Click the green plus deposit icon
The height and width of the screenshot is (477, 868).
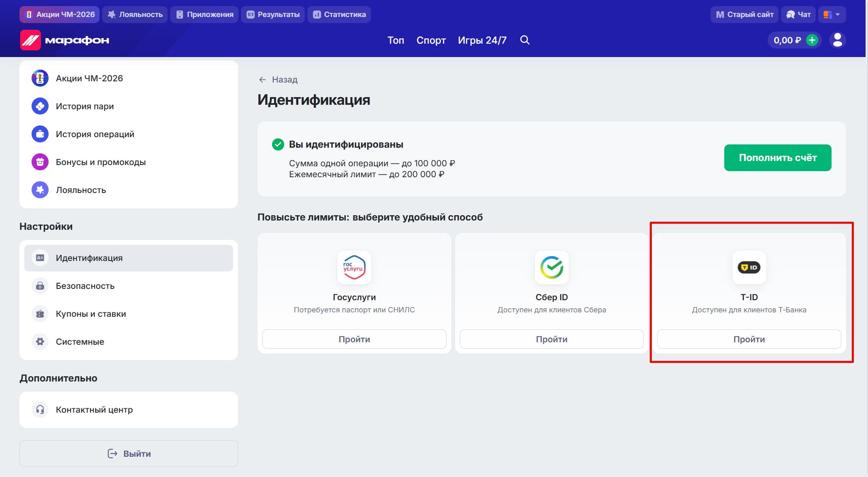[812, 40]
